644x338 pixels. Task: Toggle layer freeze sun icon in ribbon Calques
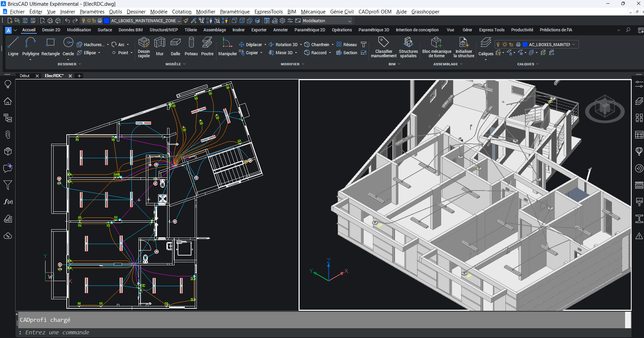(504, 44)
